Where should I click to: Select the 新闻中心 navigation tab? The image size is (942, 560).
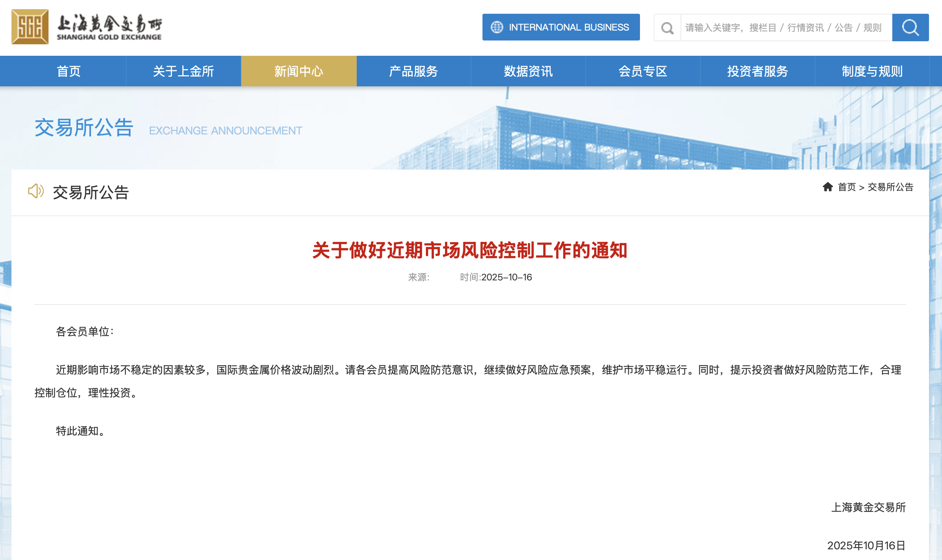(x=299, y=71)
